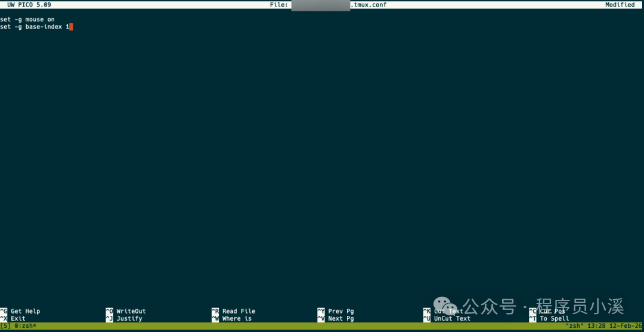This screenshot has width=644, height=332.
Task: Click the ".tmux.conf" file name in header
Action: [x=368, y=5]
